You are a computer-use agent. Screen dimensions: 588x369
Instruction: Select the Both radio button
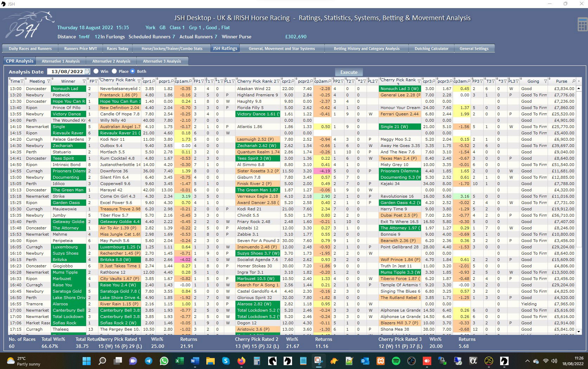tap(133, 71)
